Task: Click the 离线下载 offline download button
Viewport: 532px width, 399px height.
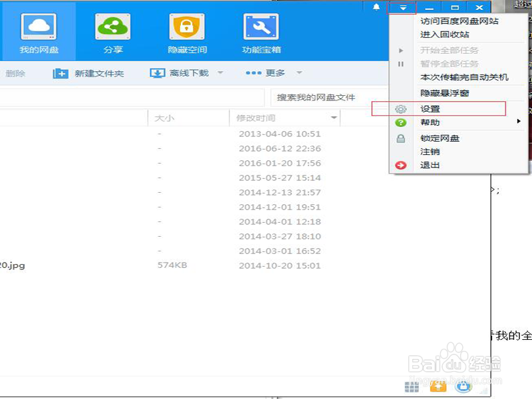Action: [180, 73]
